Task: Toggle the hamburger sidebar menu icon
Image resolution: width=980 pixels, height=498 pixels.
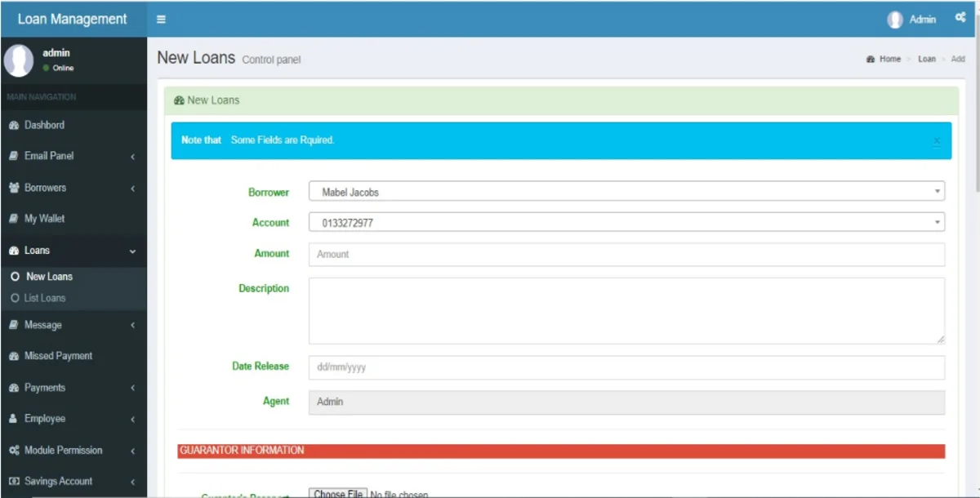Action: 161,20
